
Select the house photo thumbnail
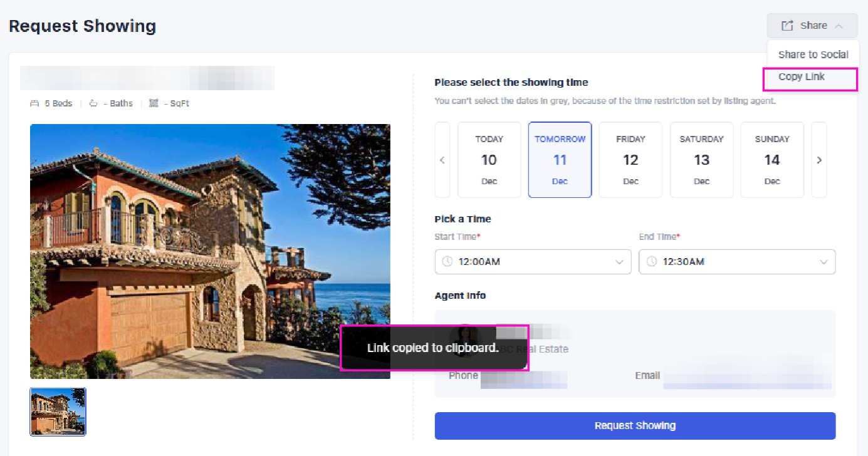pyautogui.click(x=58, y=412)
